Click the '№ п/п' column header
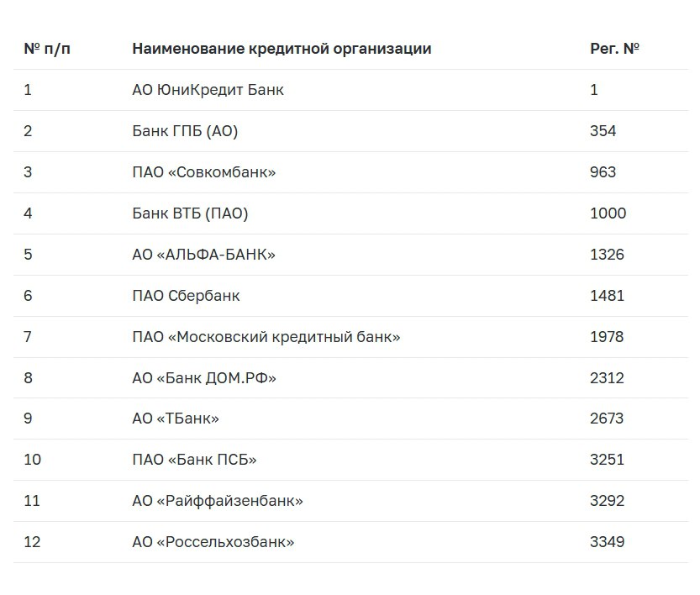700x595 pixels. click(47, 49)
